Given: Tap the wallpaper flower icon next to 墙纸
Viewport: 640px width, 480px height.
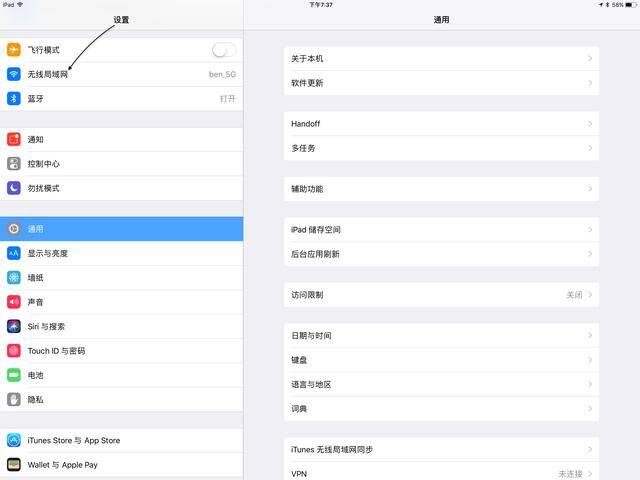Looking at the screenshot, I should pos(13,278).
